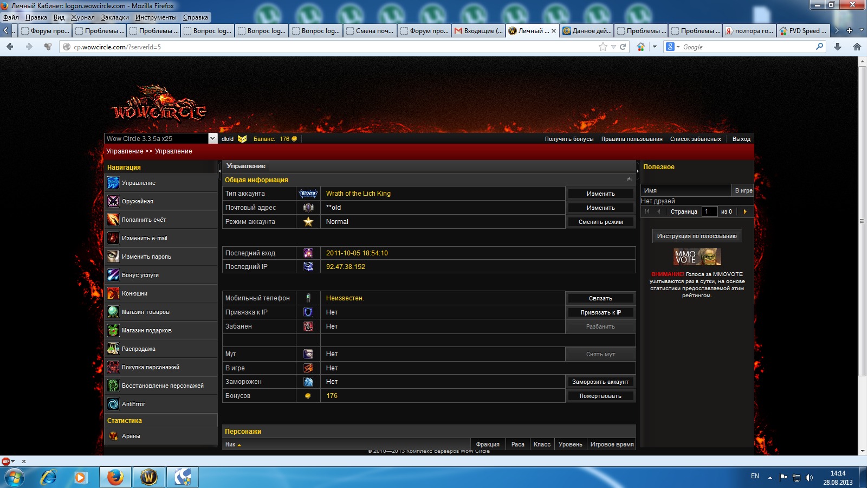Collapse the Общая информация section
Image resolution: width=868 pixels, height=488 pixels.
tap(629, 179)
